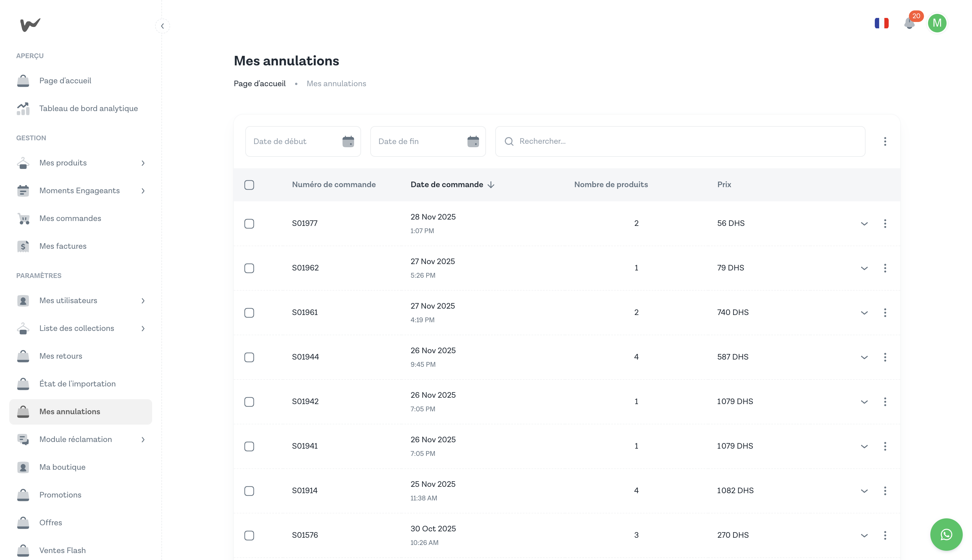This screenshot has width=972, height=560.
Task: Click the user avatar M icon
Action: tap(937, 23)
